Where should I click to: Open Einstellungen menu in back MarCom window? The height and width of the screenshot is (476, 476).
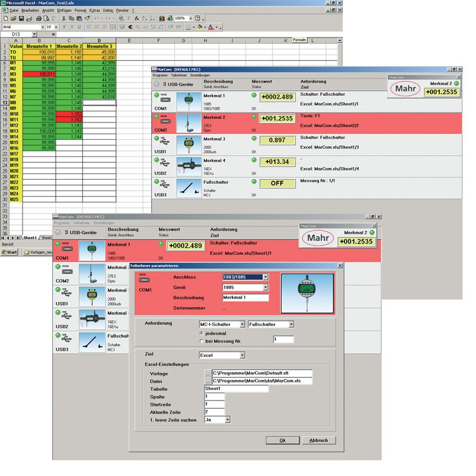[200, 76]
